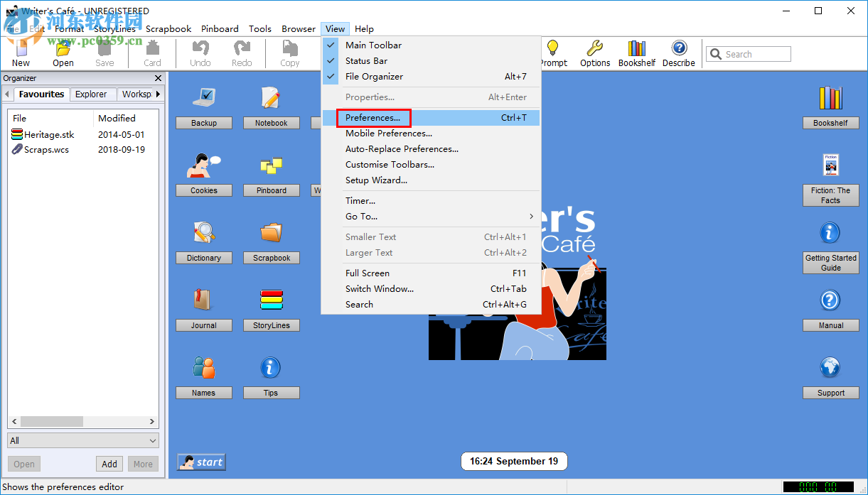Select Customise Toolbars... menu entry
The width and height of the screenshot is (868, 495).
(x=431, y=165)
